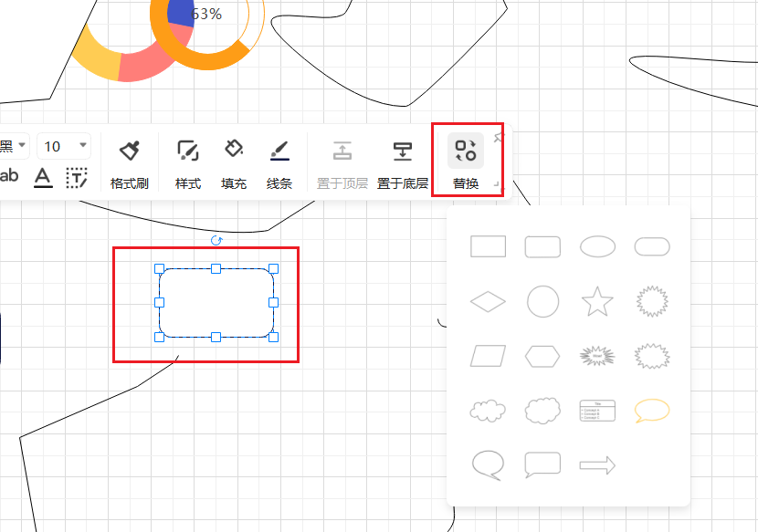Select the hexagon shape option
This screenshot has height=532, width=758.
click(x=542, y=356)
